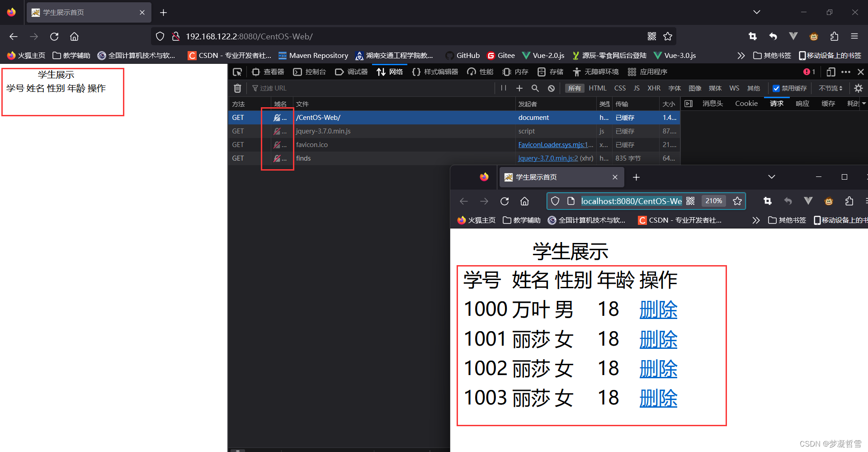Open the 不节流 throttling dropdown
Viewport: 868px width, 452px height.
click(830, 88)
